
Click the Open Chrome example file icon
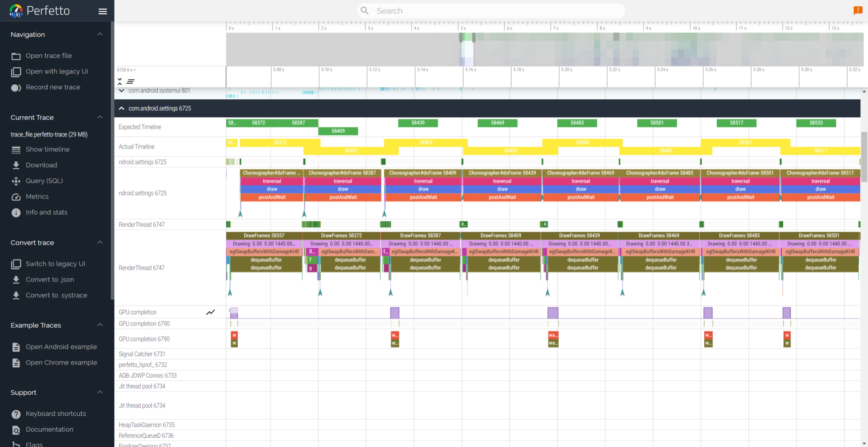[16, 363]
